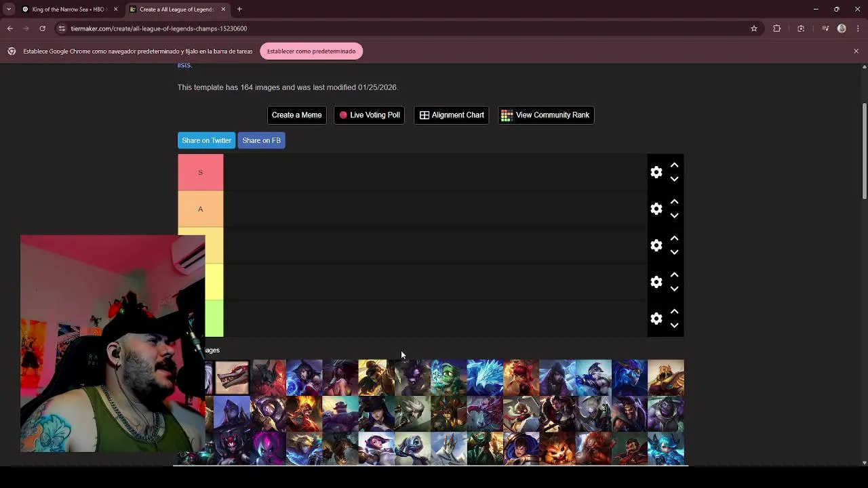View Community Rank
Image resolution: width=868 pixels, height=488 pixels.
click(546, 115)
